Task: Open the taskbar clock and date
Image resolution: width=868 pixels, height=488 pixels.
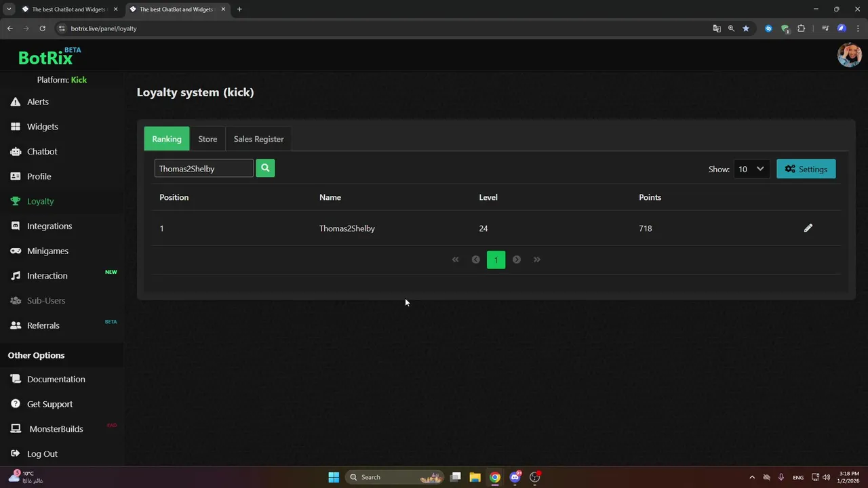Action: pos(849,477)
